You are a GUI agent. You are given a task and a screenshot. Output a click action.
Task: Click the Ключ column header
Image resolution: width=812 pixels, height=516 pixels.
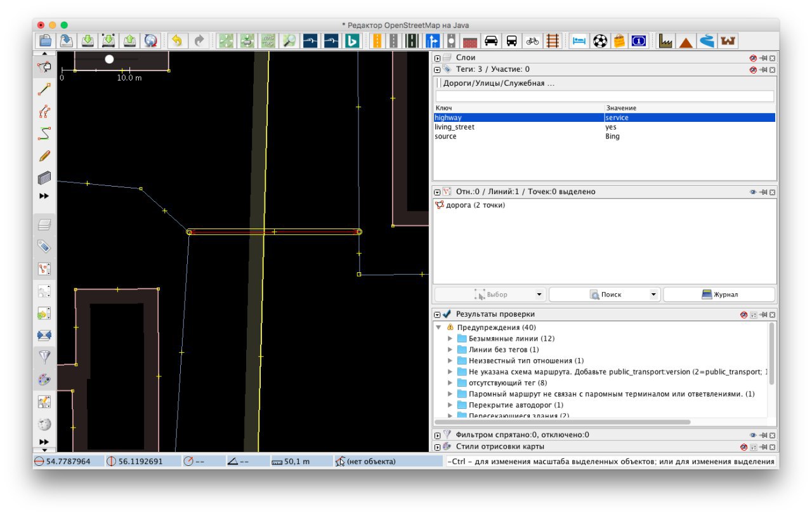519,109
